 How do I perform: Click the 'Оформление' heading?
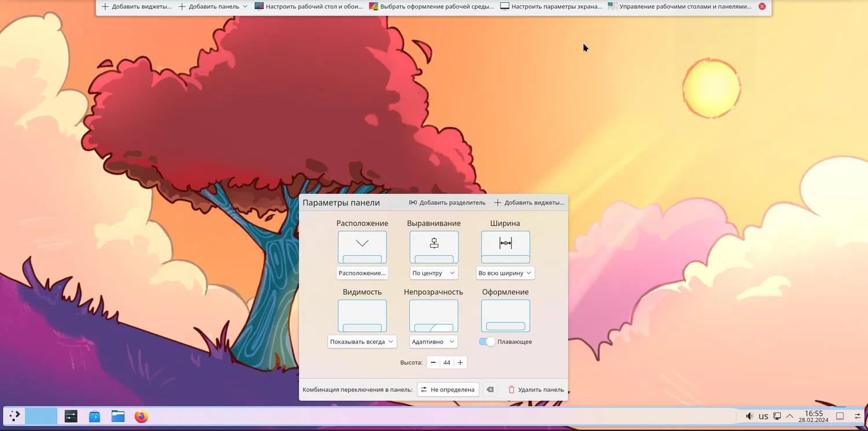pos(505,292)
